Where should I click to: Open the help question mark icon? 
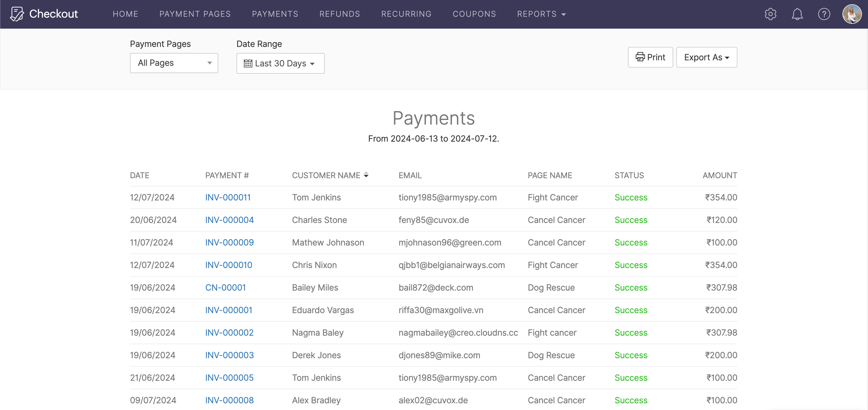click(824, 14)
